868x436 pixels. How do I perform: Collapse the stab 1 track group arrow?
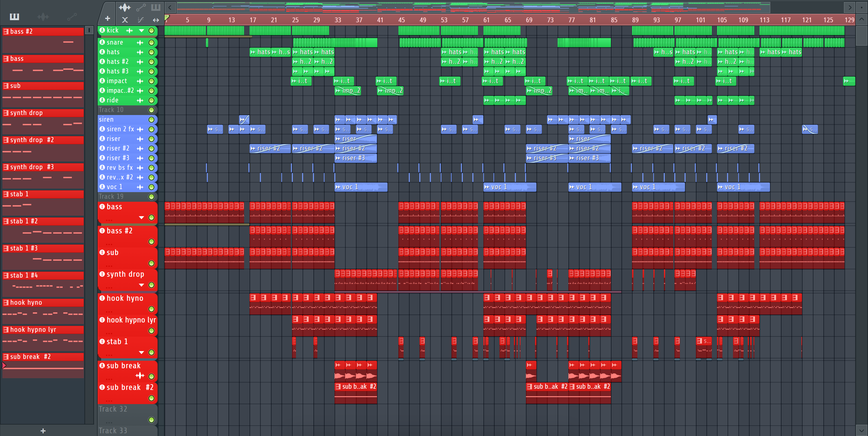click(x=142, y=353)
